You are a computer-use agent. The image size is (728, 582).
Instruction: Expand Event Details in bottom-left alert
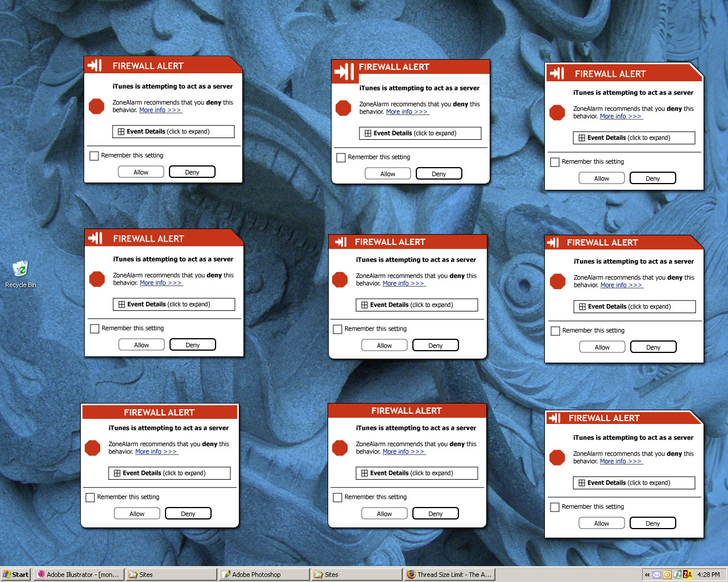pyautogui.click(x=169, y=473)
